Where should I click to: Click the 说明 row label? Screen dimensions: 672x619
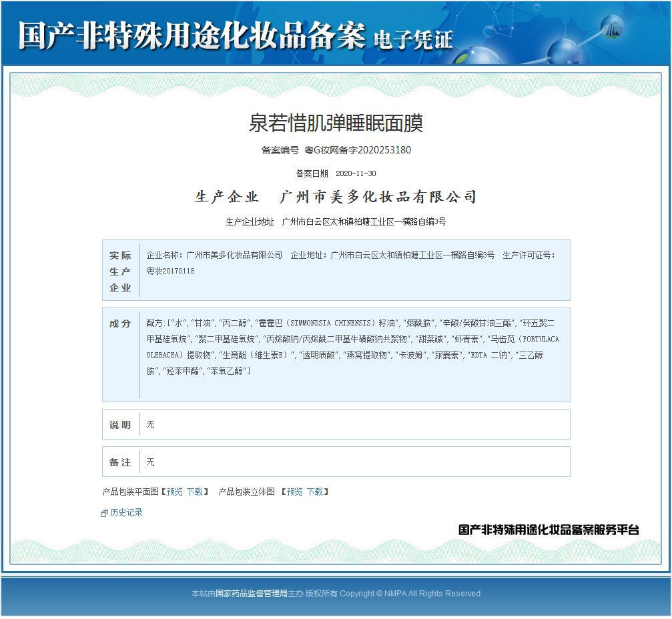pyautogui.click(x=120, y=425)
